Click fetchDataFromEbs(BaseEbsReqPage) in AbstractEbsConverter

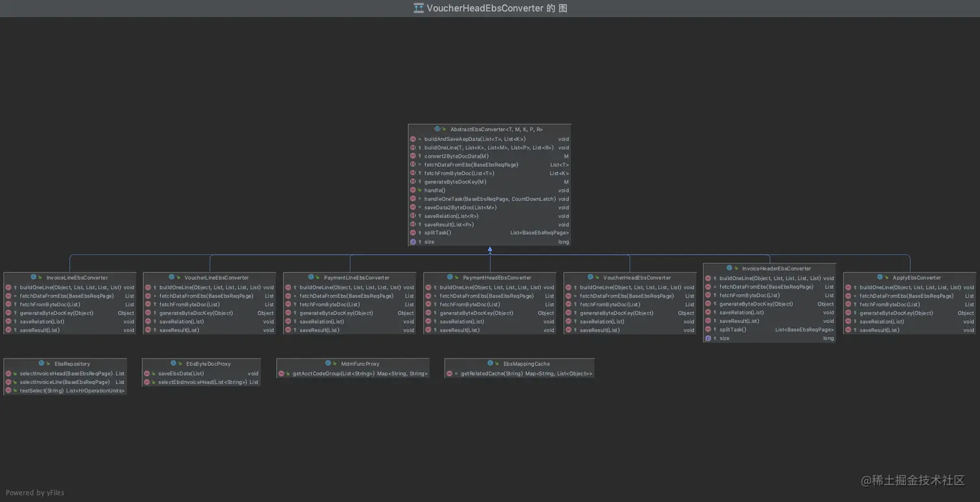point(471,165)
